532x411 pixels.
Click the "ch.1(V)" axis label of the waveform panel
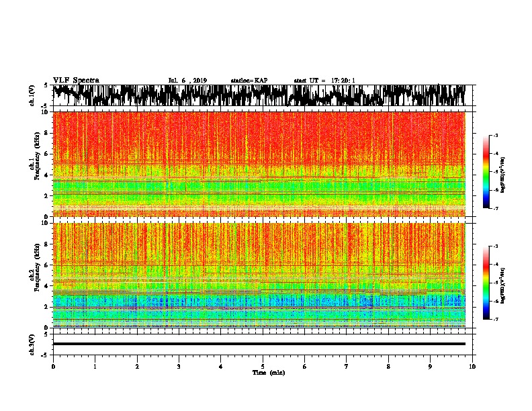pyautogui.click(x=32, y=95)
